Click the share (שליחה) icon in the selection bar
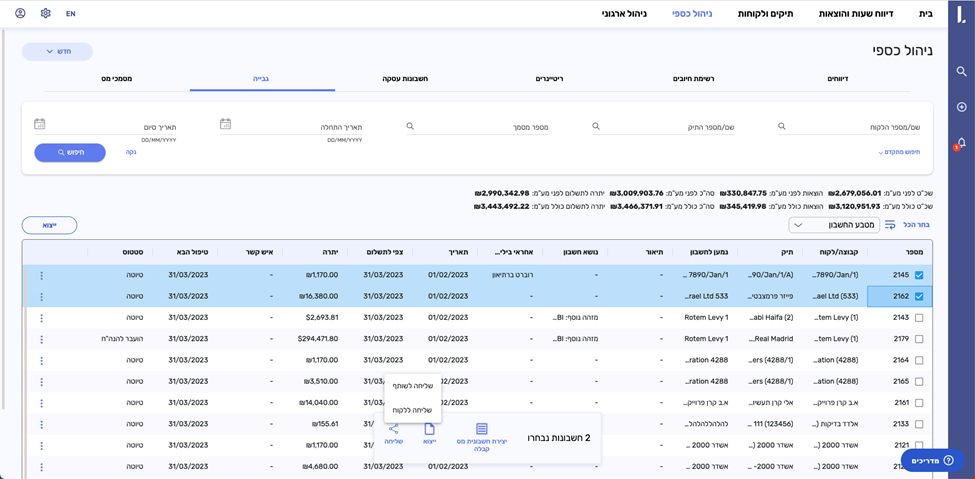975x479 pixels. pyautogui.click(x=393, y=429)
